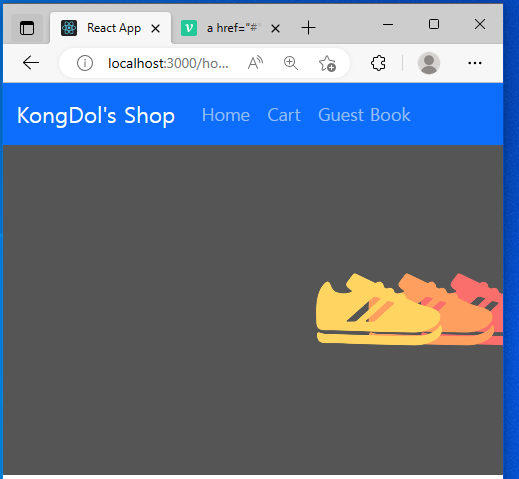Minimize the browser window

(x=388, y=24)
